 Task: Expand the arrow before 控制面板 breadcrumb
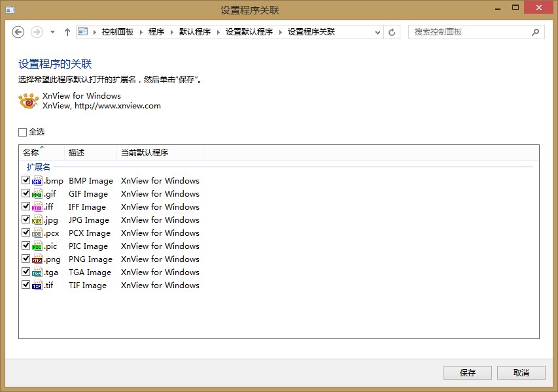[x=95, y=32]
